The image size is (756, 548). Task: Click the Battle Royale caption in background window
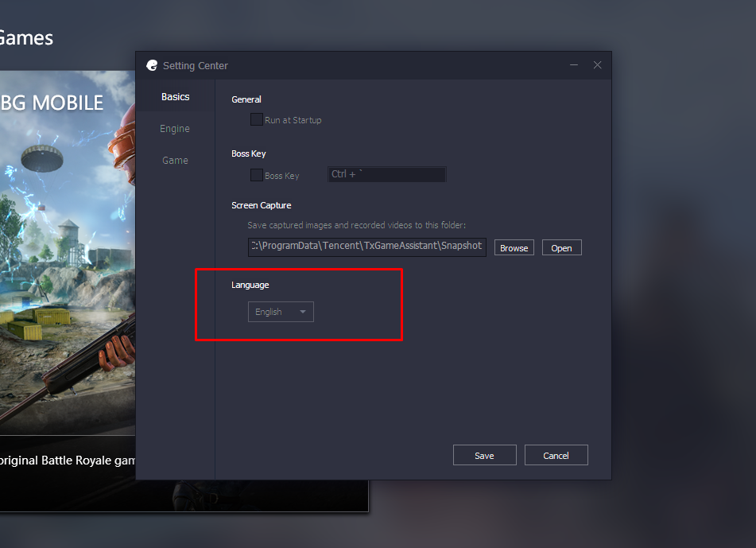click(68, 461)
